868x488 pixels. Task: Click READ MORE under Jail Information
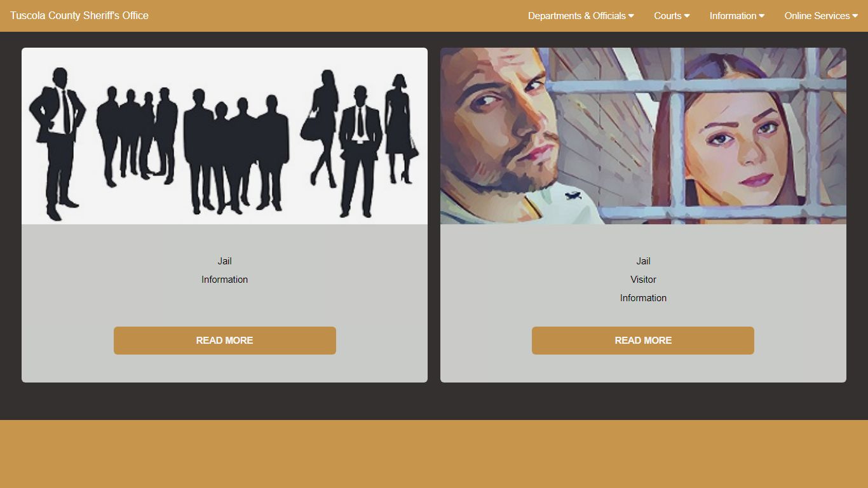tap(225, 341)
